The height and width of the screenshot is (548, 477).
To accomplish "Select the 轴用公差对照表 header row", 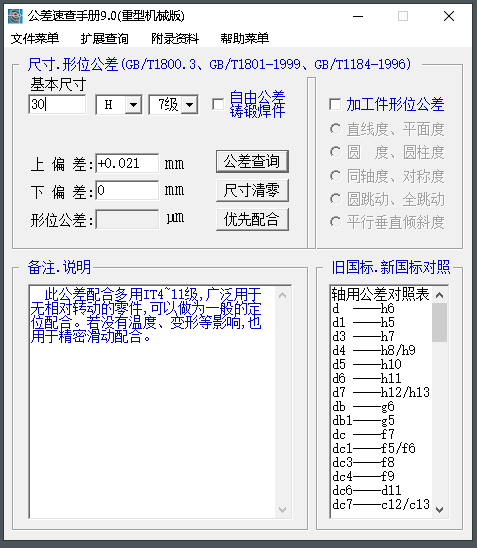I will pyautogui.click(x=381, y=294).
